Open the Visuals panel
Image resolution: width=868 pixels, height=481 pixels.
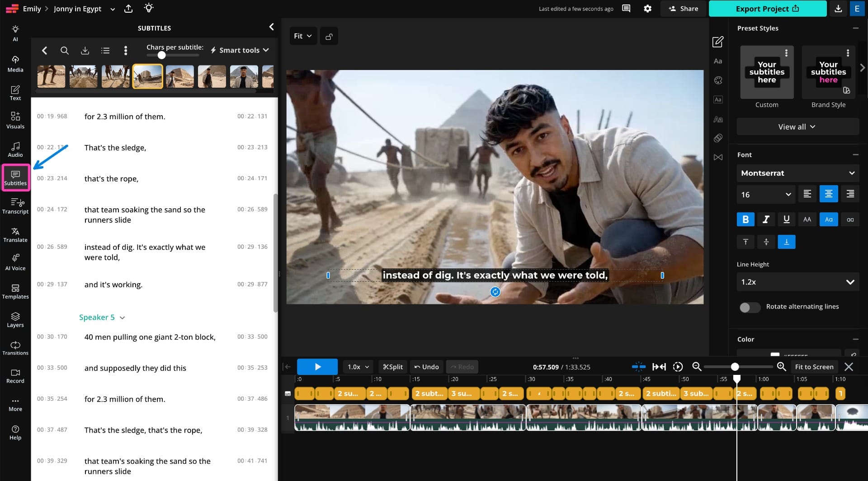coord(15,121)
